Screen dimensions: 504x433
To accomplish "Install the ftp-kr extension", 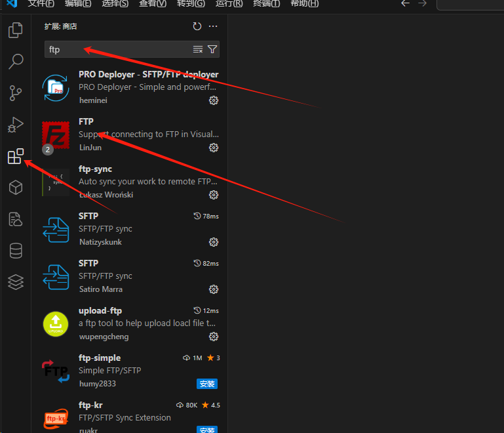I will 207,430.
